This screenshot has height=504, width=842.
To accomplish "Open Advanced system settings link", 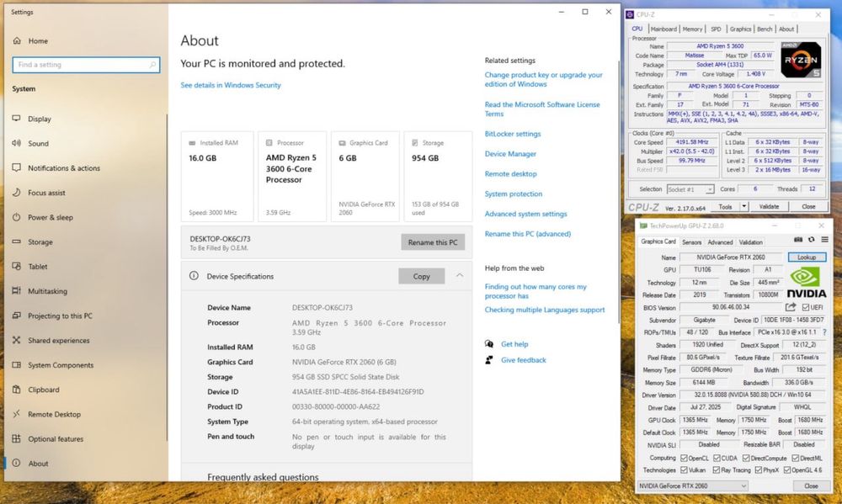I will (525, 215).
